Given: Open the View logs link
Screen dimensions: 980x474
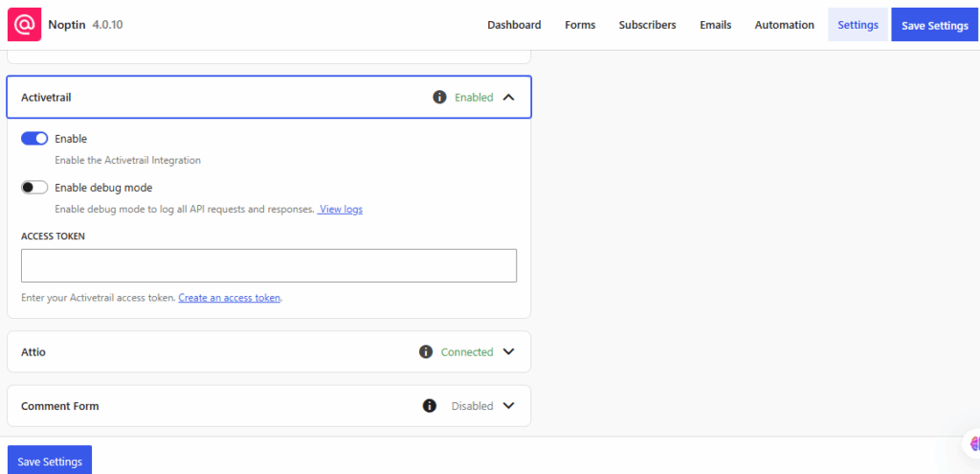Looking at the screenshot, I should pyautogui.click(x=340, y=209).
